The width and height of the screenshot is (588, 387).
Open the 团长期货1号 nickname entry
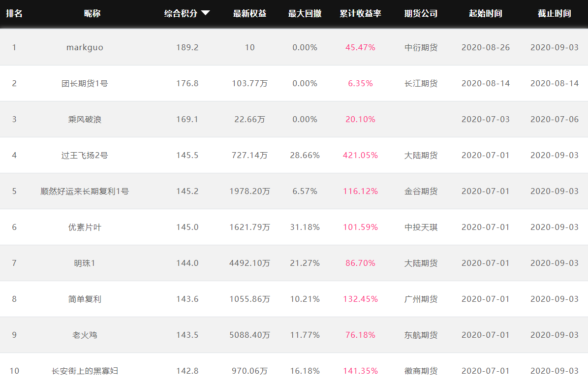click(x=85, y=83)
